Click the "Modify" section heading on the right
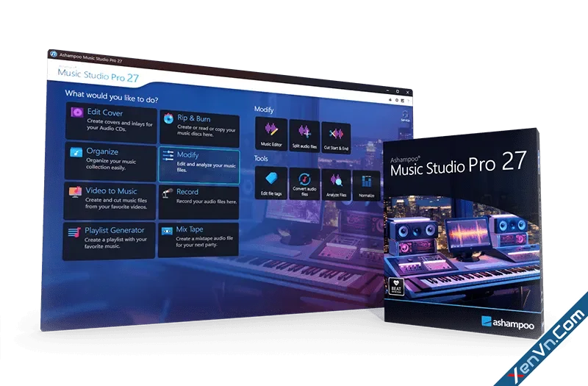This screenshot has height=386, width=588. click(x=264, y=110)
